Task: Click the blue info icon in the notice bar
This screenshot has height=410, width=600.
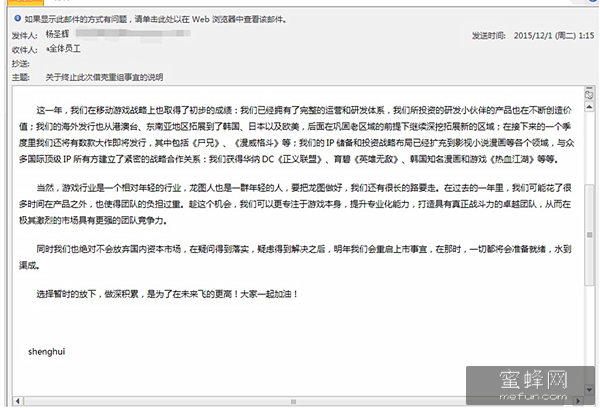Action: pyautogui.click(x=17, y=18)
